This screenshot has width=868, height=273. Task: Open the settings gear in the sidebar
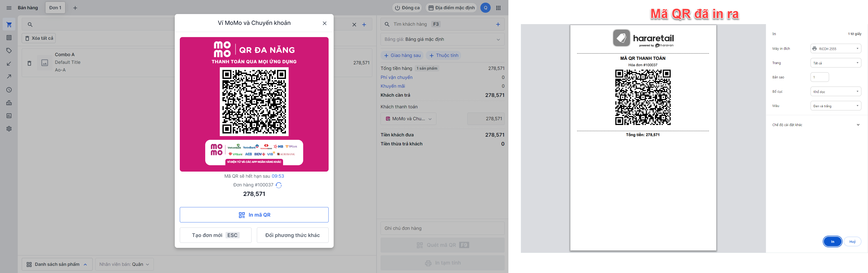pos(9,129)
